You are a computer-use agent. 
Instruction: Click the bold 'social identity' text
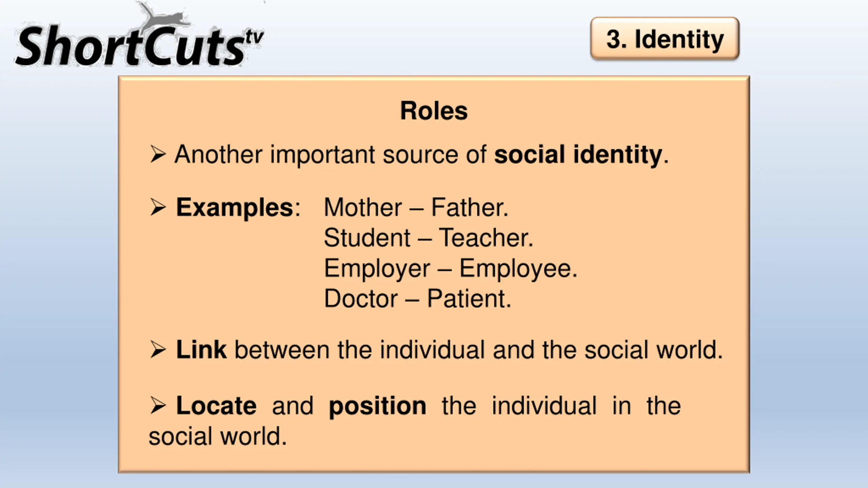tap(578, 155)
